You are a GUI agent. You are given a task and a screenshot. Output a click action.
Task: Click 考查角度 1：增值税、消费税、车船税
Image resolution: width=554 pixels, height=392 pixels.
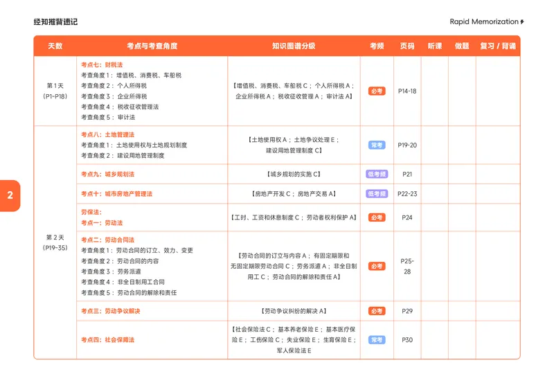(131, 75)
